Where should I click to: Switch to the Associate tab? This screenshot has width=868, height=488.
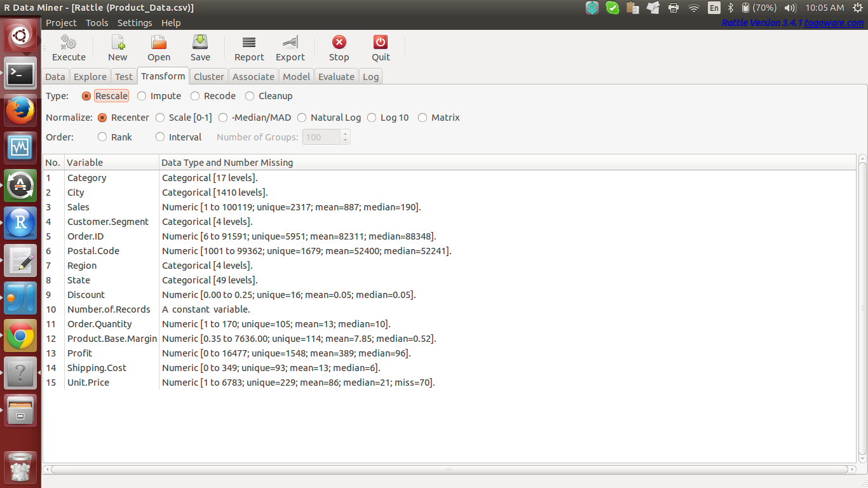254,77
